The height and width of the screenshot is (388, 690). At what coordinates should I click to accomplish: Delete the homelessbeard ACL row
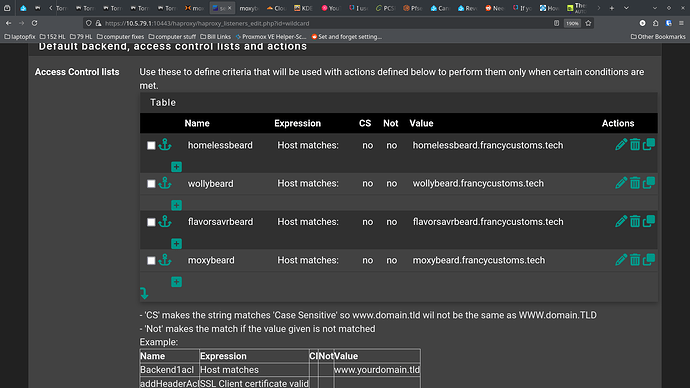point(635,144)
